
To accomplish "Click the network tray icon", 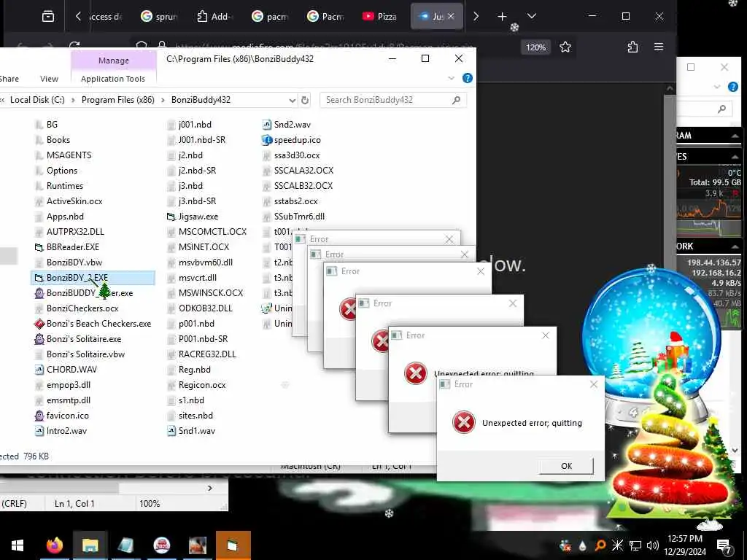I will [635, 545].
